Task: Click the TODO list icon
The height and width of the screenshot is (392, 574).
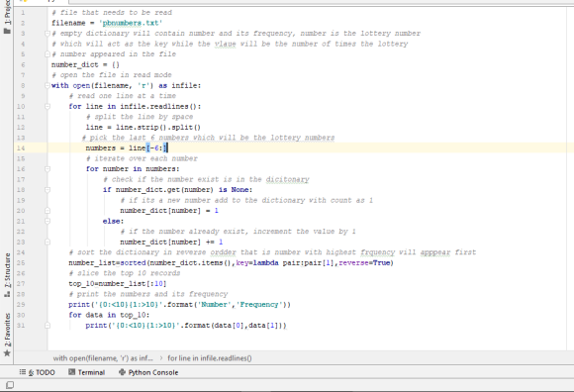Action: coord(23,372)
